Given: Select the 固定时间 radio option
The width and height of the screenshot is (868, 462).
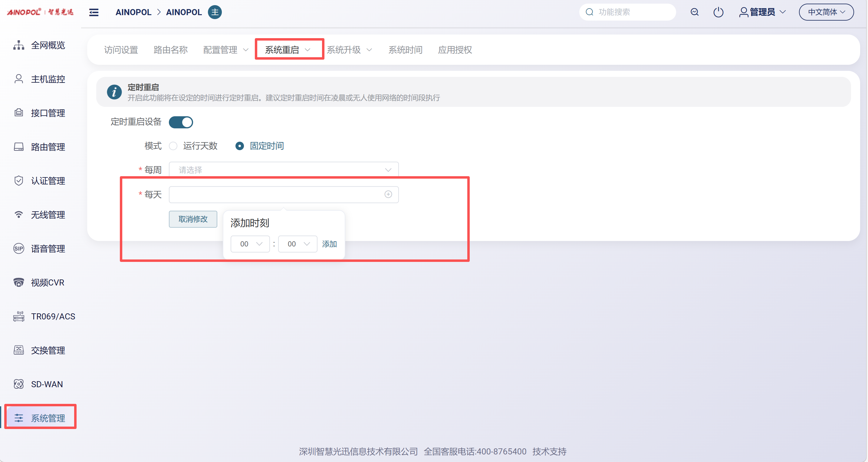Looking at the screenshot, I should click(x=240, y=146).
